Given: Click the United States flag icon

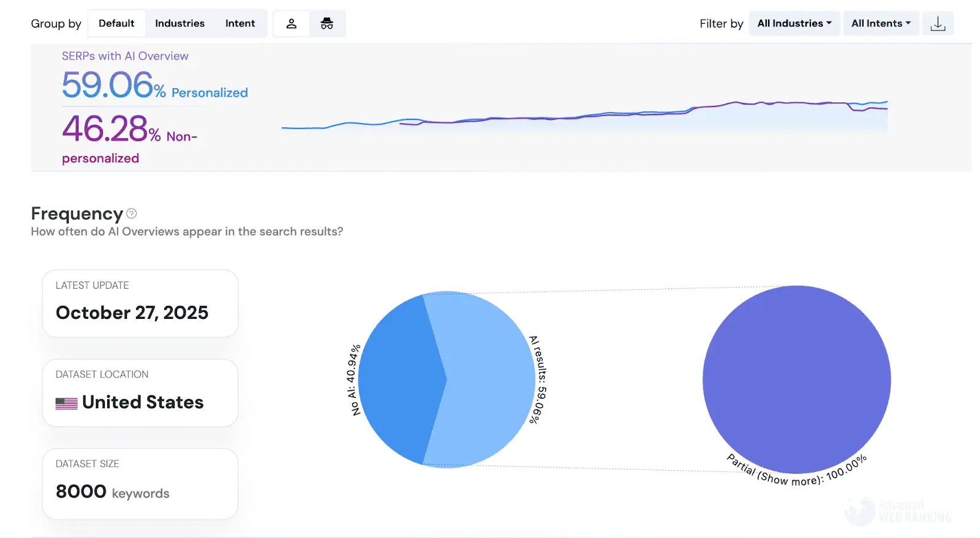Looking at the screenshot, I should click(66, 403).
